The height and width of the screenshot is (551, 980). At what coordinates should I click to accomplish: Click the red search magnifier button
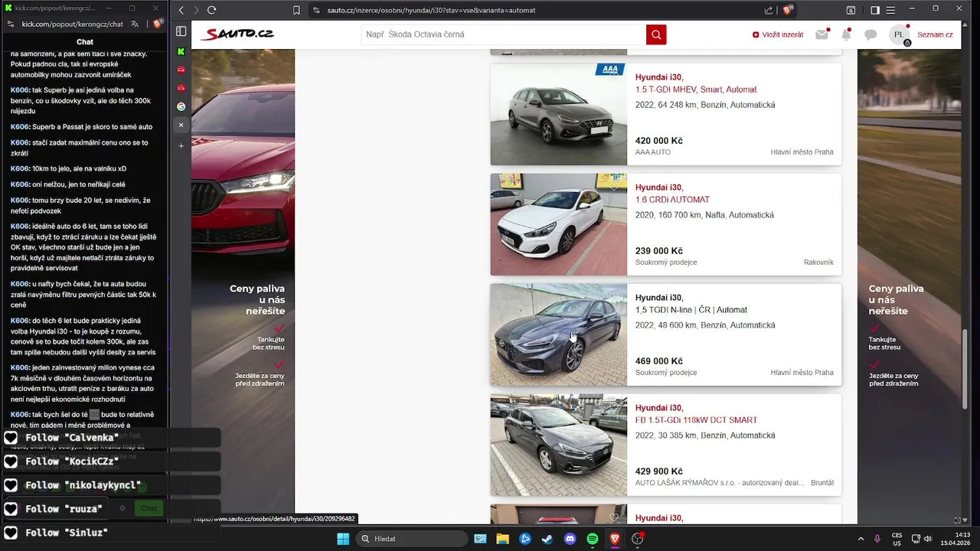[x=656, y=34]
